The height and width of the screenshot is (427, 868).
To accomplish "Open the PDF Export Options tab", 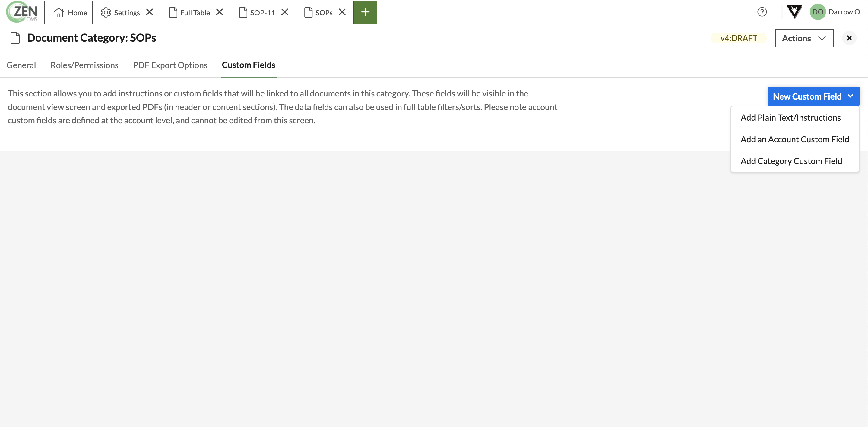I will pyautogui.click(x=170, y=65).
